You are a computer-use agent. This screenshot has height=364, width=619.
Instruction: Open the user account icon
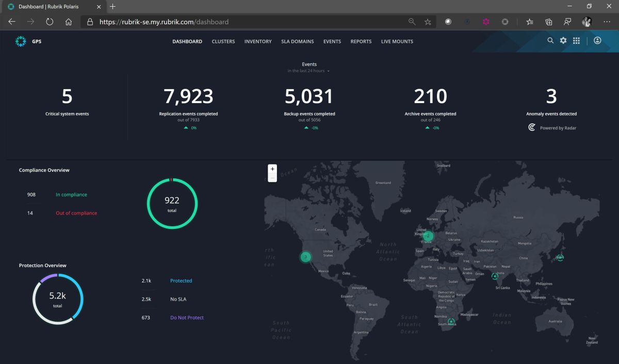pos(597,40)
